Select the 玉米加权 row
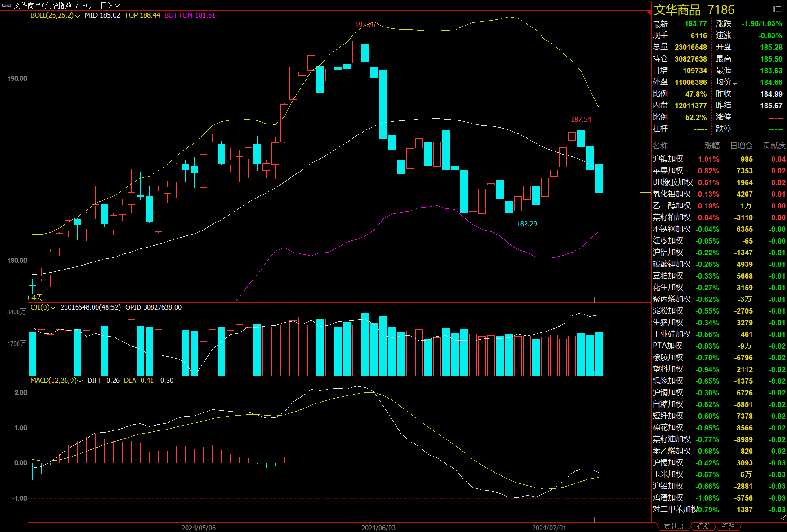Image resolution: width=787 pixels, height=532 pixels. (719, 474)
